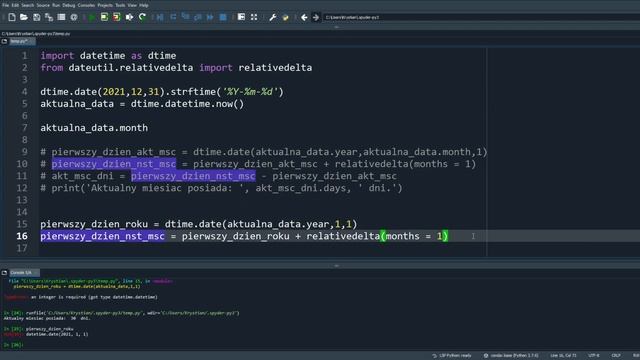
Task: Open the Debug menu
Action: tap(69, 5)
